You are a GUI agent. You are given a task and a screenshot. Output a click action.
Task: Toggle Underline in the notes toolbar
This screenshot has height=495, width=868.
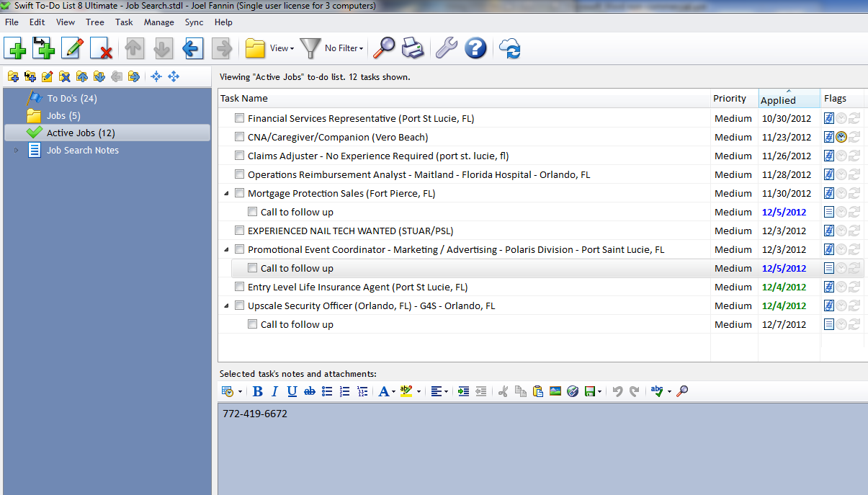point(292,391)
